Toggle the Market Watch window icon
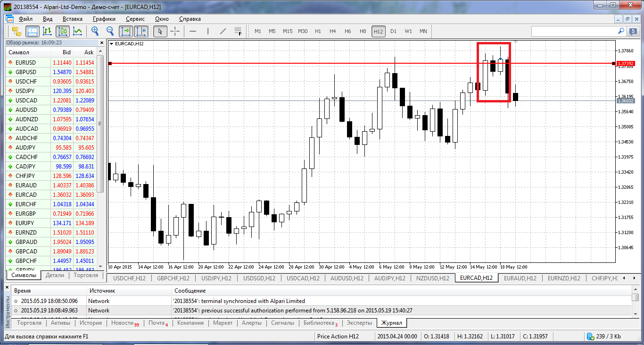644x345 pixels. coord(32,32)
